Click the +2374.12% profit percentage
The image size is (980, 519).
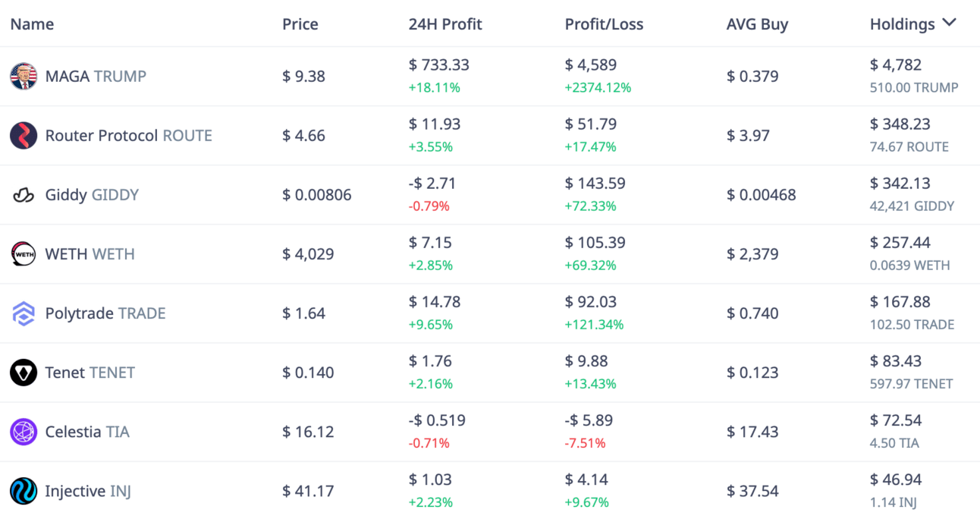tap(598, 87)
